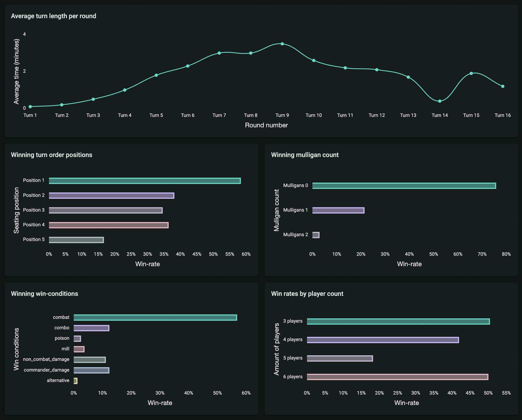Click the Turn 14 lowest data point

click(x=440, y=101)
